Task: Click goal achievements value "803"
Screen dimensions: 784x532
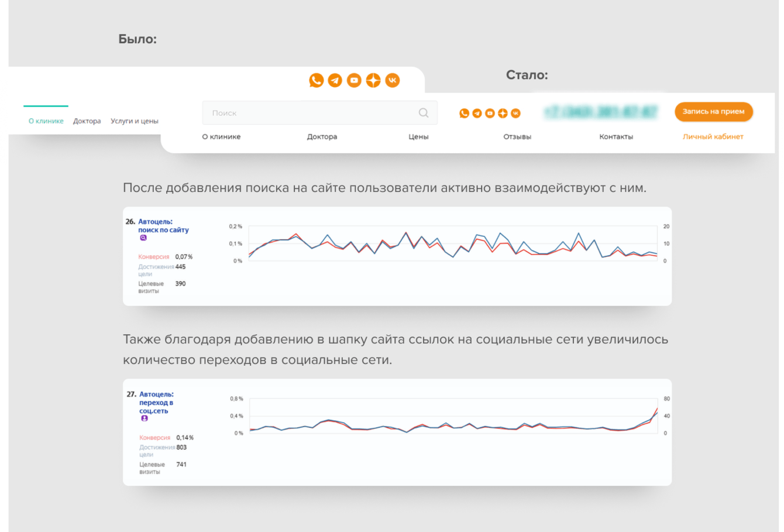Action: [181, 448]
